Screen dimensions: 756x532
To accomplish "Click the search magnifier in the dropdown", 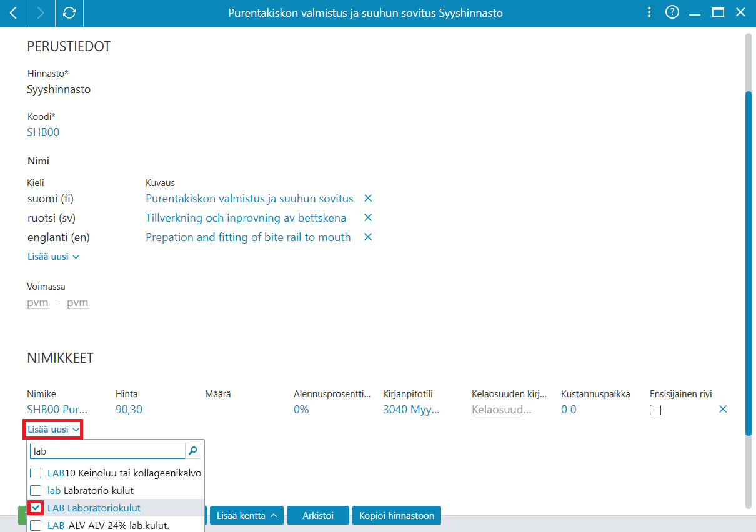I will click(193, 450).
